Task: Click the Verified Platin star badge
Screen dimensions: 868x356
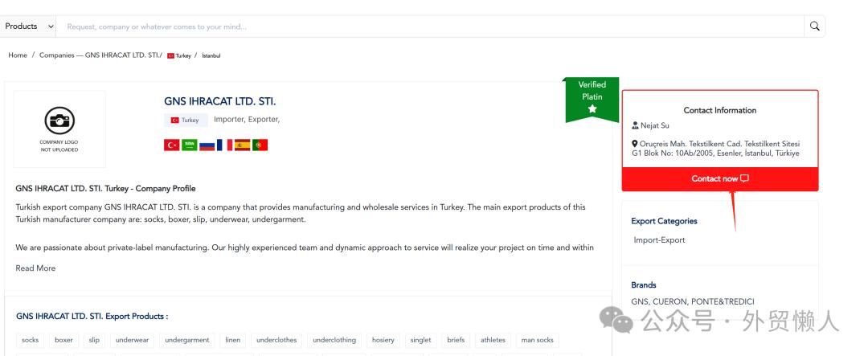Action: click(592, 99)
